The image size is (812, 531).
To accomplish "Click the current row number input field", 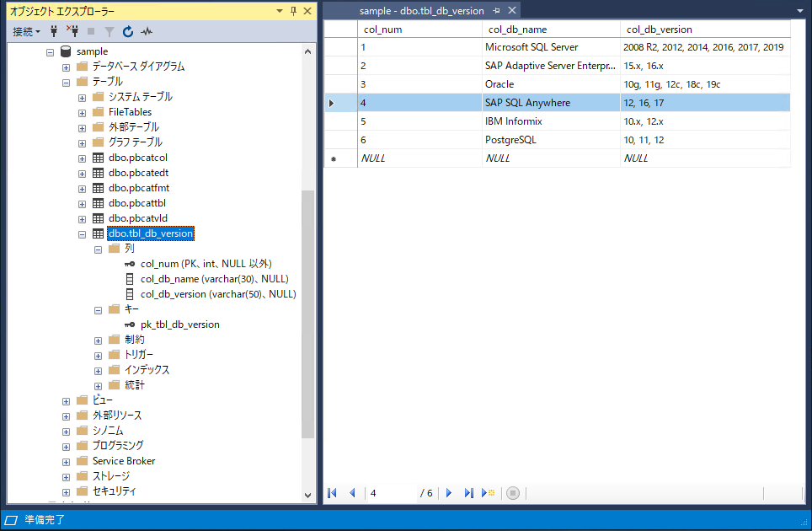I will pos(390,493).
